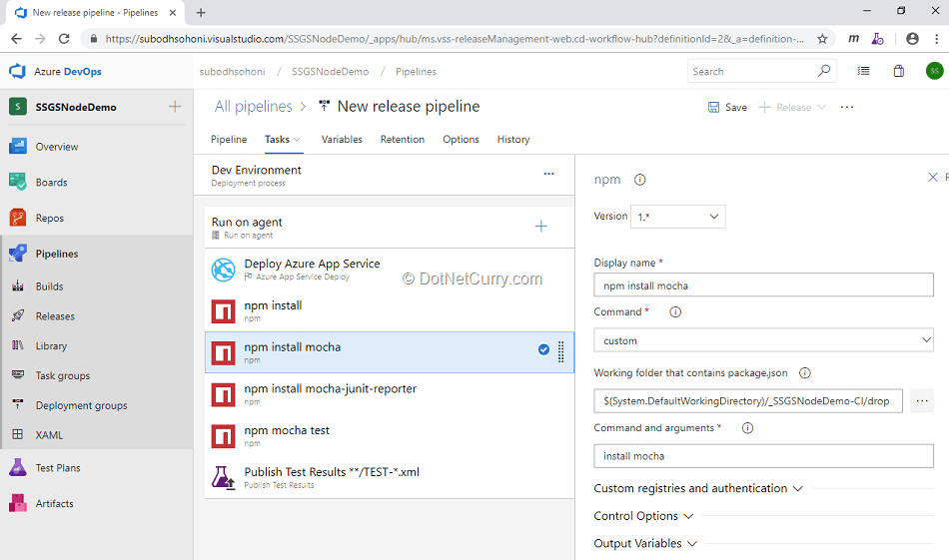
Task: Bookmark this page with the star icon
Action: (x=822, y=39)
